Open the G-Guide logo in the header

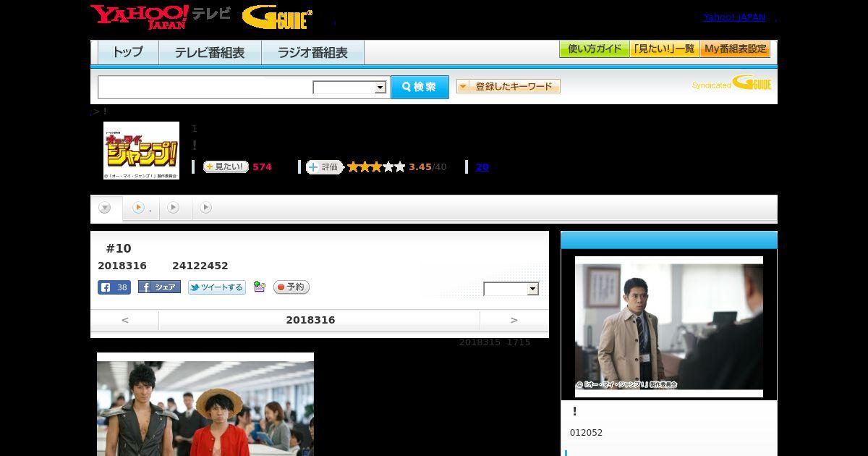(x=277, y=17)
